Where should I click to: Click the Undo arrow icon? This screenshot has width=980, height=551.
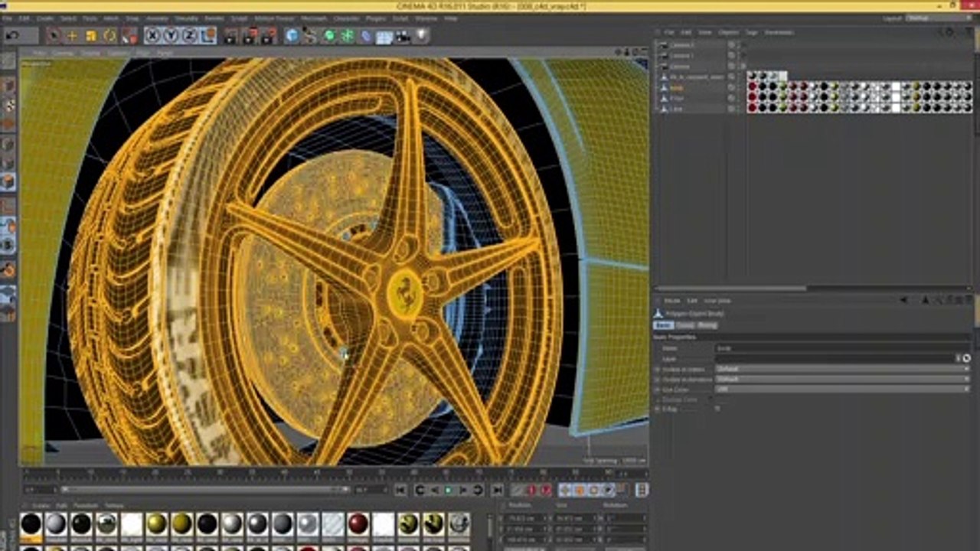coord(11,35)
